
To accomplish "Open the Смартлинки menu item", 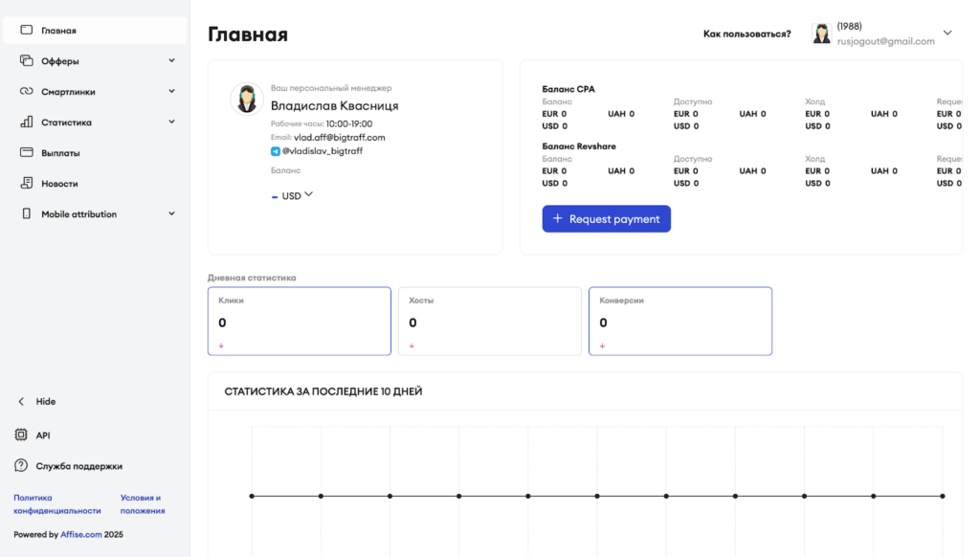I will point(95,91).
